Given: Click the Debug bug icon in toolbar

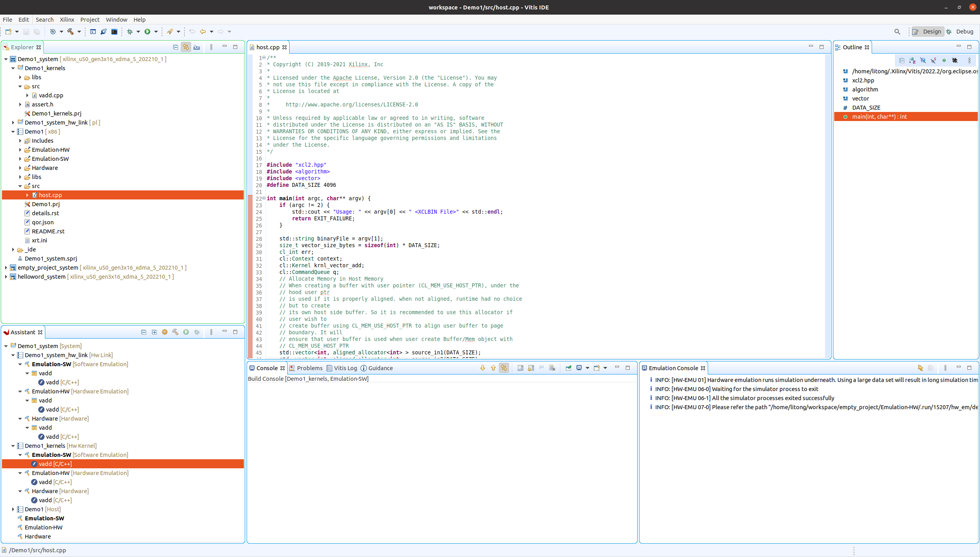Looking at the screenshot, I should pyautogui.click(x=130, y=32).
